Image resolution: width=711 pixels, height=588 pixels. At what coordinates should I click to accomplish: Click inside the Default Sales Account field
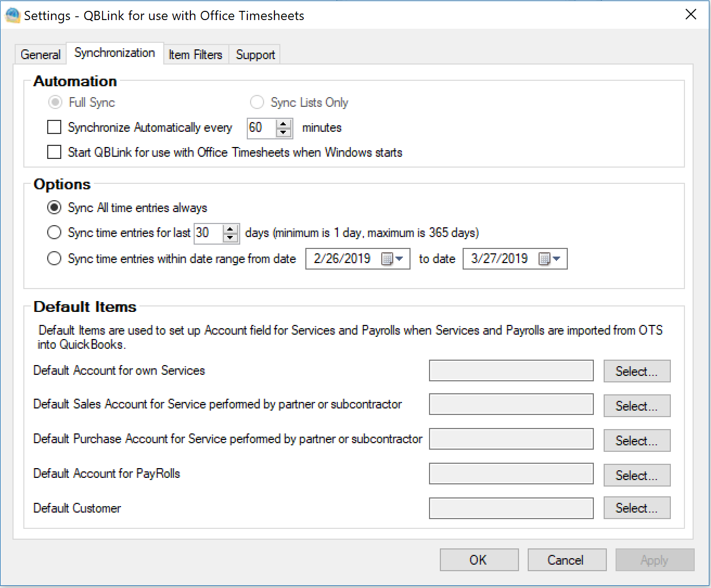[511, 405]
